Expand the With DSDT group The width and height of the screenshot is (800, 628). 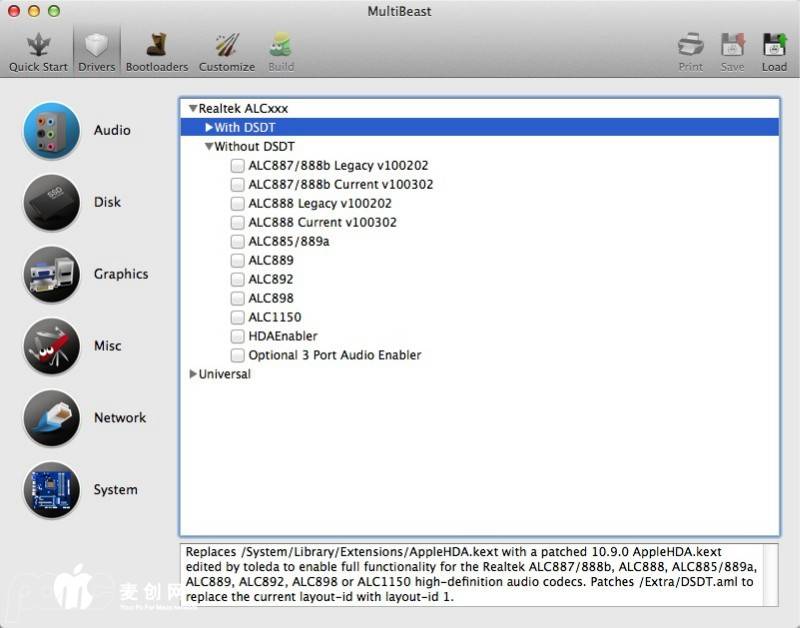(209, 128)
